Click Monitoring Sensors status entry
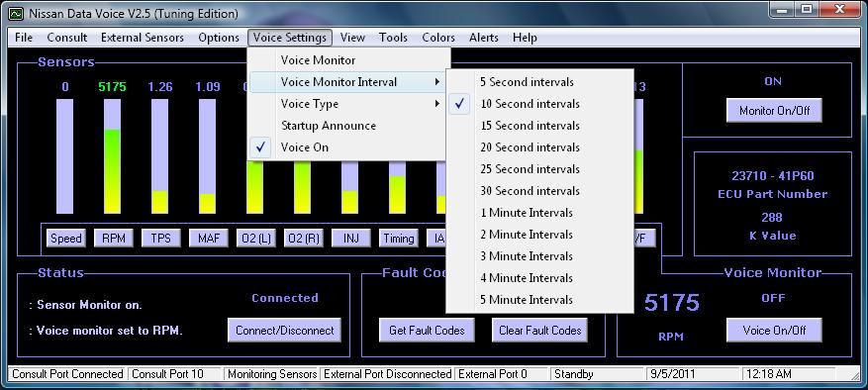The width and height of the screenshot is (868, 390). pos(272,374)
